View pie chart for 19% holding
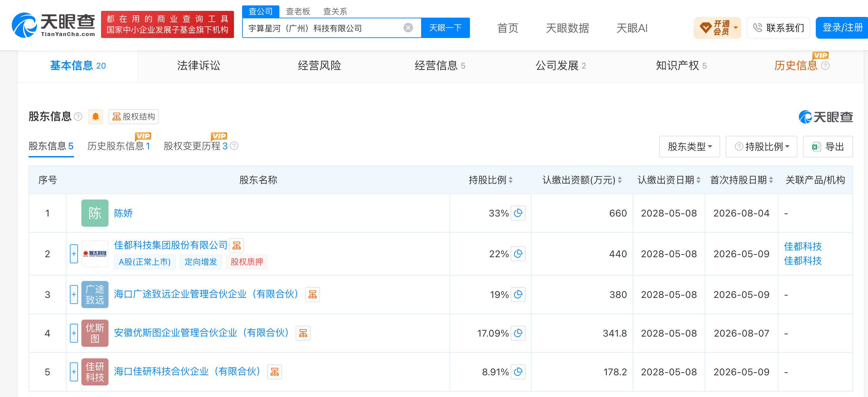This screenshot has width=868, height=397. (x=518, y=295)
